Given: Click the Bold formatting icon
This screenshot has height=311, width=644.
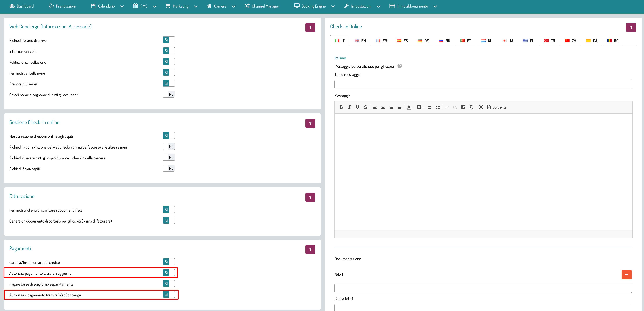Looking at the screenshot, I should tap(341, 107).
